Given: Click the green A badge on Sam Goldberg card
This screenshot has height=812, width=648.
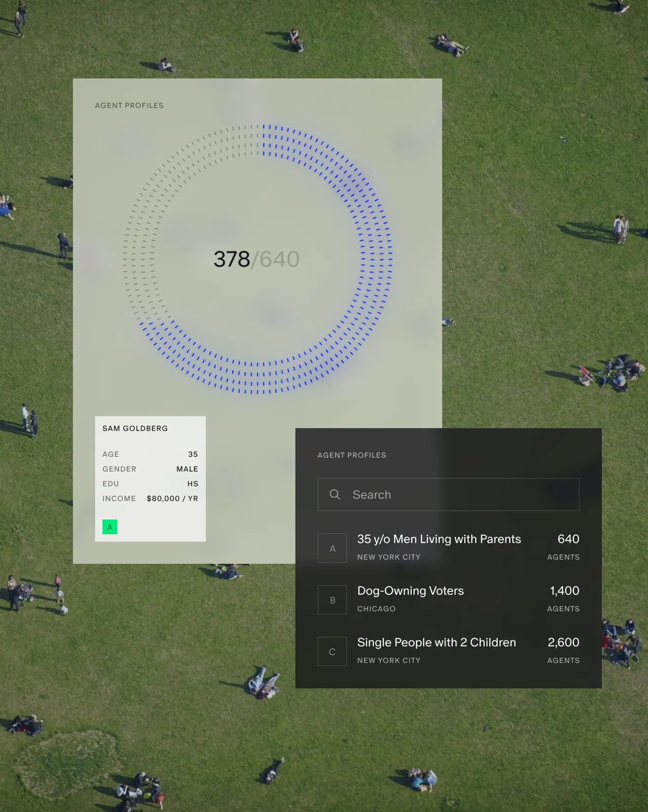Looking at the screenshot, I should tap(110, 527).
